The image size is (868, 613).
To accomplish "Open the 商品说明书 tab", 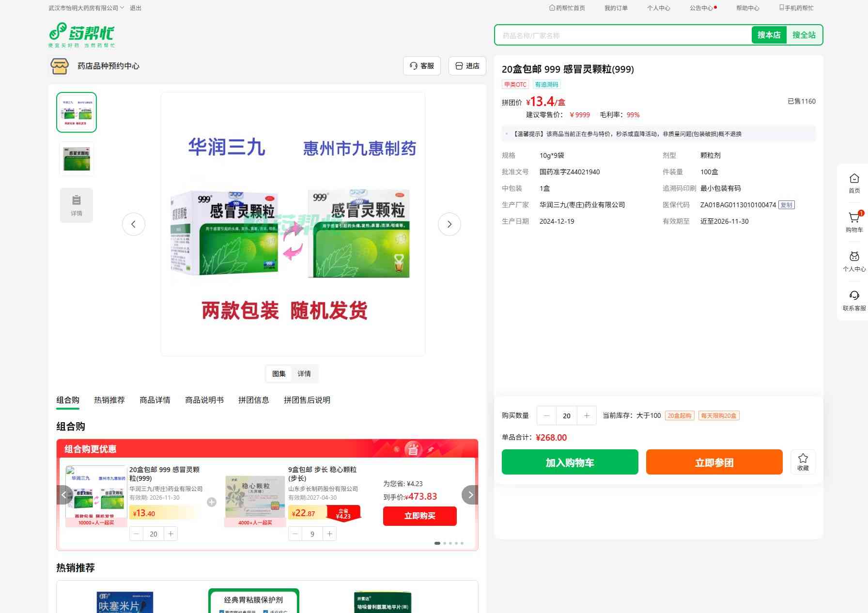I will click(204, 400).
